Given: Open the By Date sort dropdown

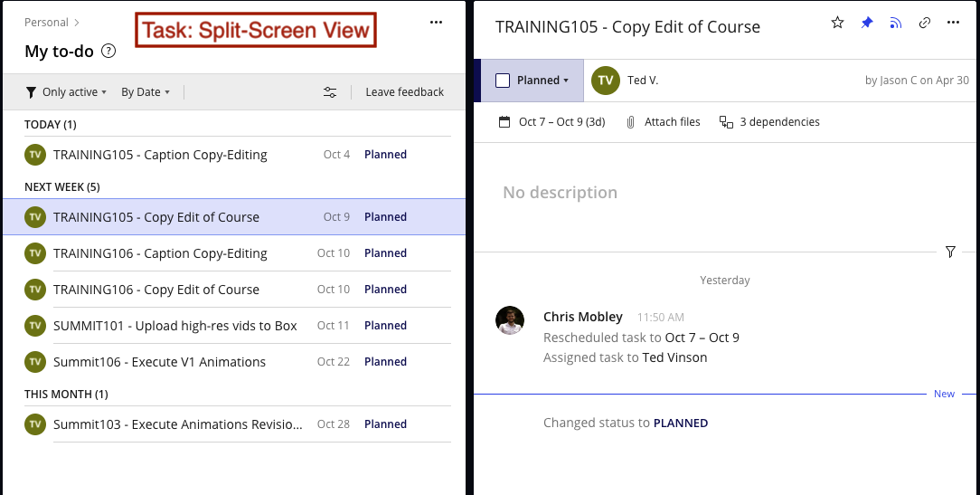Looking at the screenshot, I should [145, 92].
